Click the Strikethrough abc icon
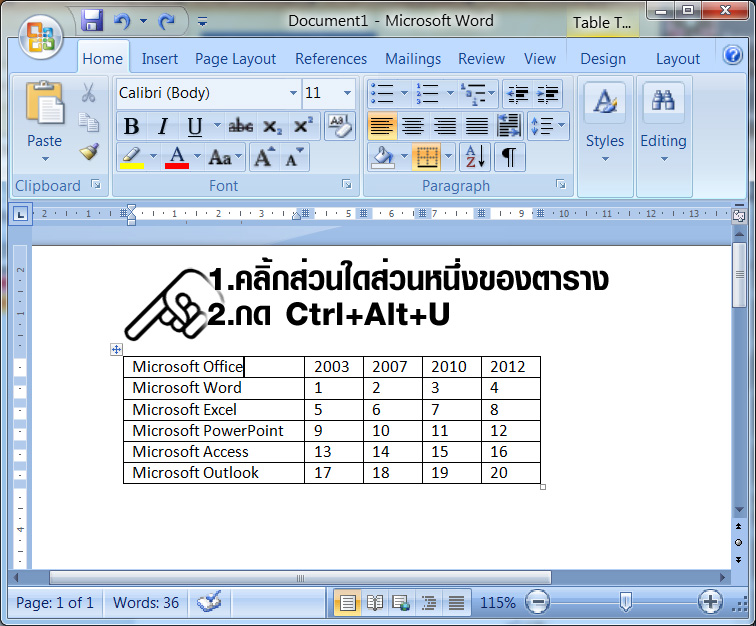 241,126
